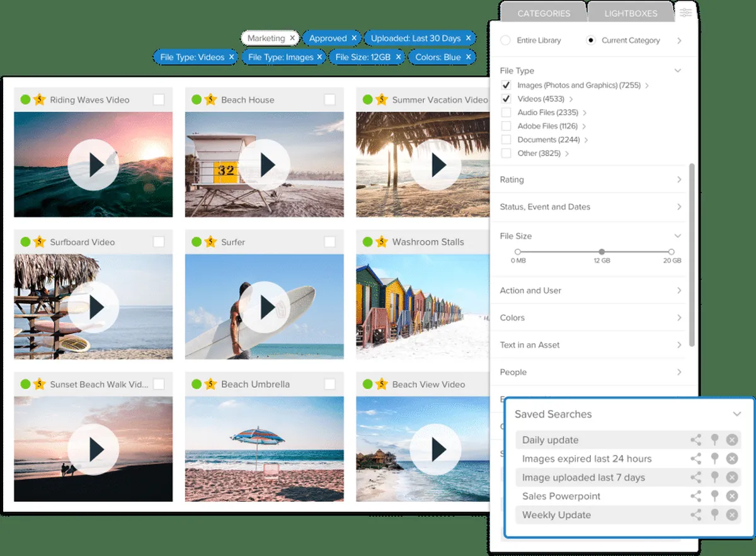This screenshot has height=556, width=756.
Task: Switch to the Categories tab
Action: point(544,13)
